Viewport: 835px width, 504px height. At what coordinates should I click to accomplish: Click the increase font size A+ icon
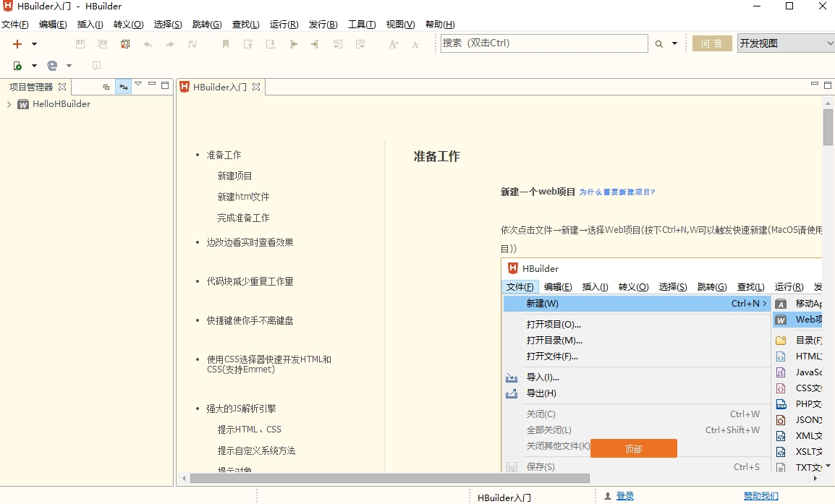(x=394, y=44)
